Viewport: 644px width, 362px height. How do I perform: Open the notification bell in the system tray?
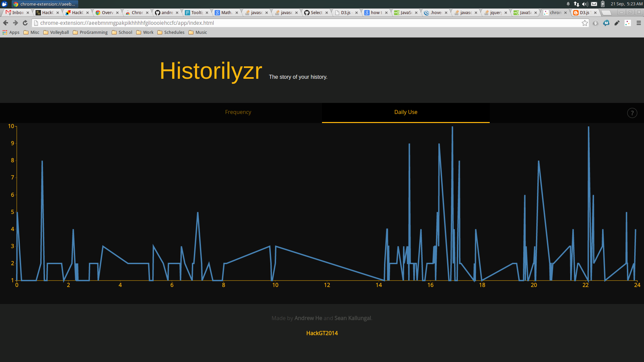coord(568,4)
